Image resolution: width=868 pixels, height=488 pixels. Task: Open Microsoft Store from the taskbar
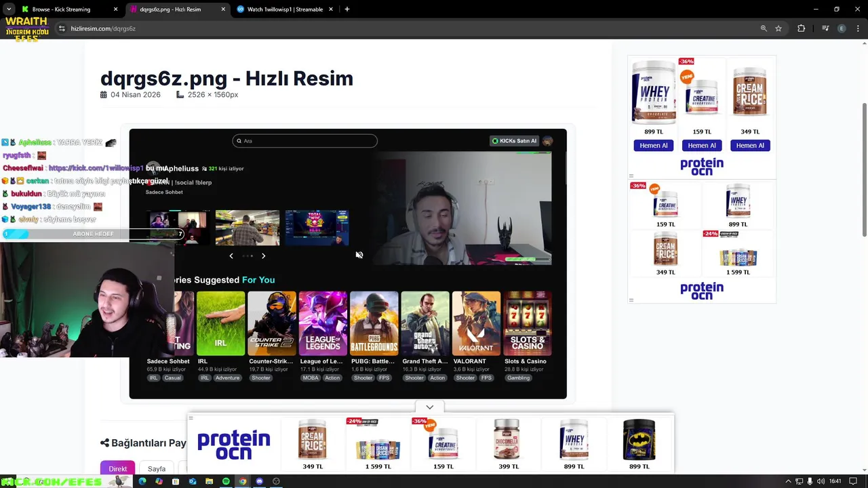[176, 481]
